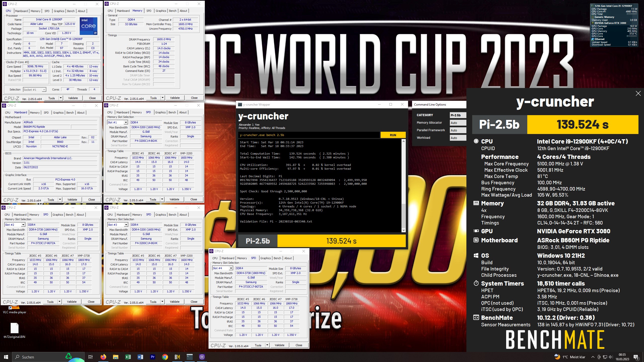
Task: Open Memory tab in the Slot #2 CPU-Z window
Action: pyautogui.click(x=34, y=215)
